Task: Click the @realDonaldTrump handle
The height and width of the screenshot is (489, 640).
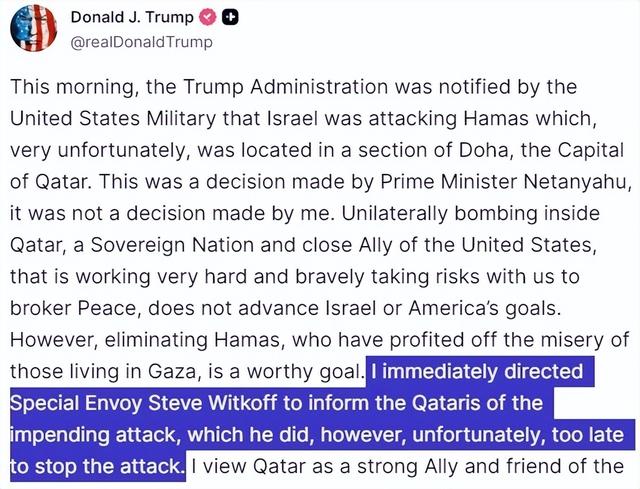Action: [141, 42]
